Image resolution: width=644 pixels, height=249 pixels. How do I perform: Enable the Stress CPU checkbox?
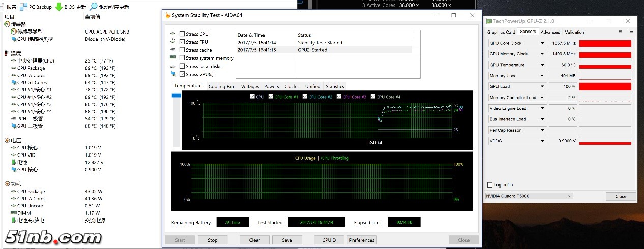pos(182,34)
